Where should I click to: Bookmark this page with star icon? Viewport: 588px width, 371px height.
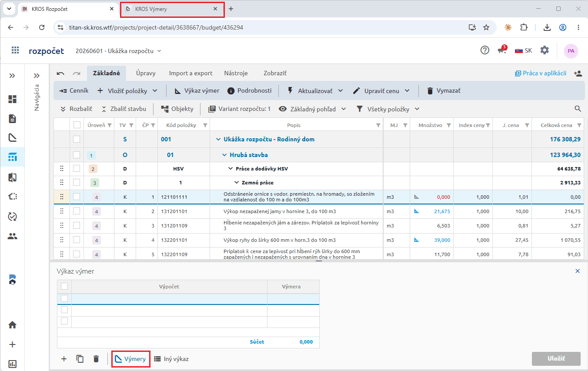(486, 27)
